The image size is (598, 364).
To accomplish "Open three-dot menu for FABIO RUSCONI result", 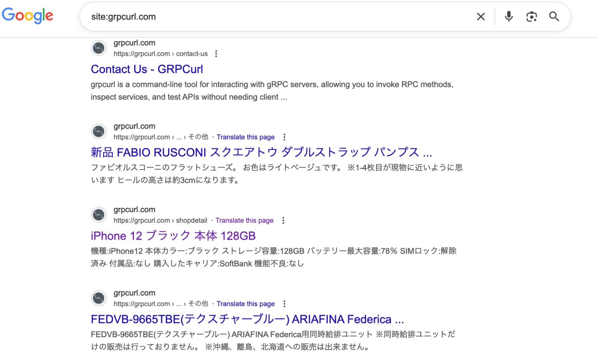I will [x=284, y=137].
